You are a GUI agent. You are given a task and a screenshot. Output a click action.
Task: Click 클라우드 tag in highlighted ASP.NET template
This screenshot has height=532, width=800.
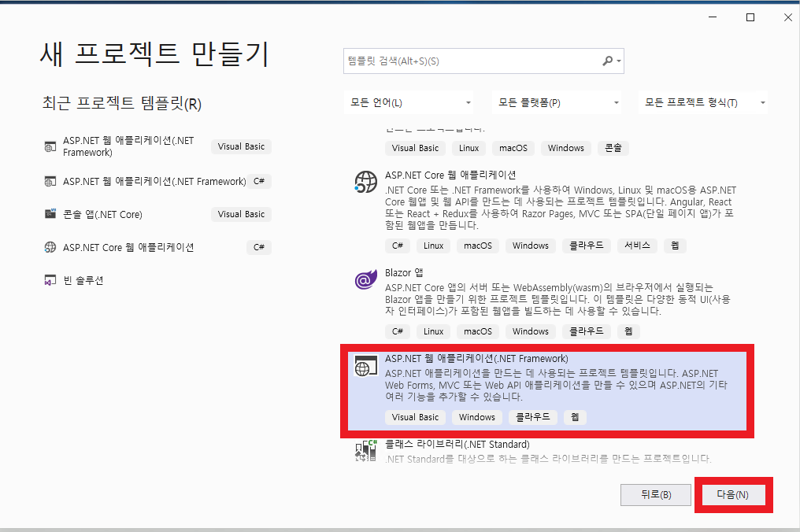(x=532, y=417)
